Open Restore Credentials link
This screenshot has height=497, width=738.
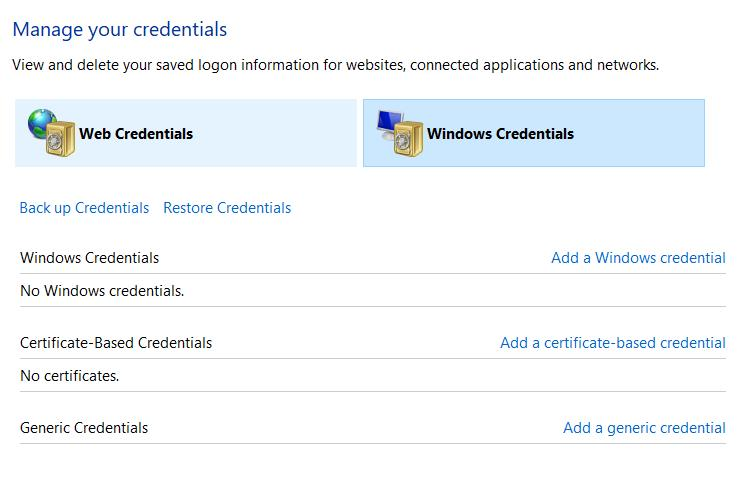[227, 208]
